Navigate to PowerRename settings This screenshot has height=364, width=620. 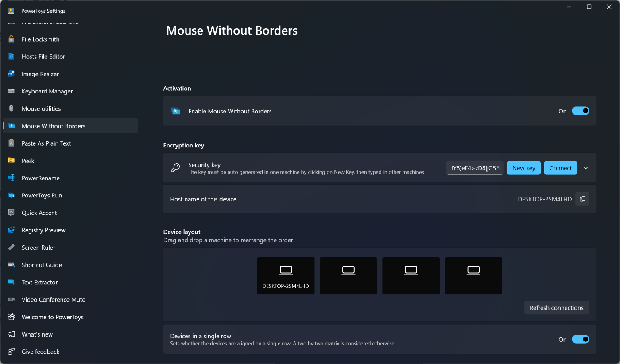(x=70, y=178)
